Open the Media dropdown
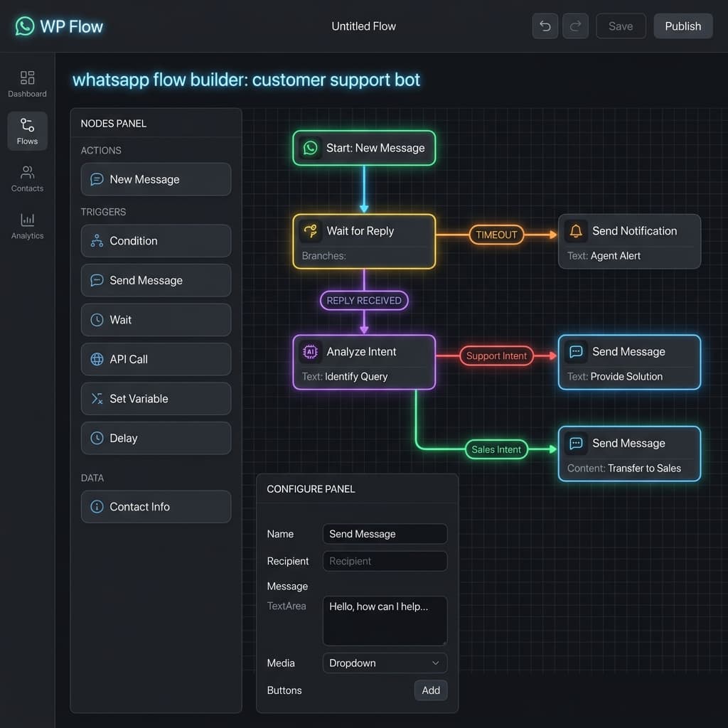 point(385,663)
